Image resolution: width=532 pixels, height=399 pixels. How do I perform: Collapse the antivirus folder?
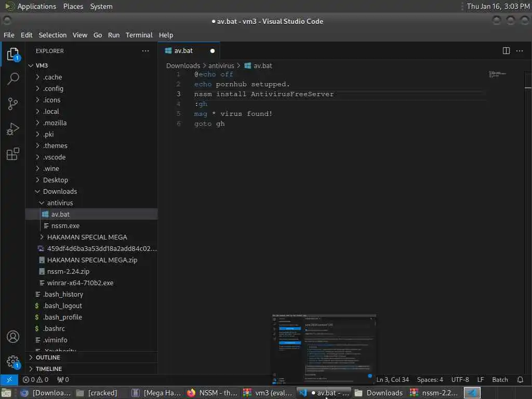(42, 203)
